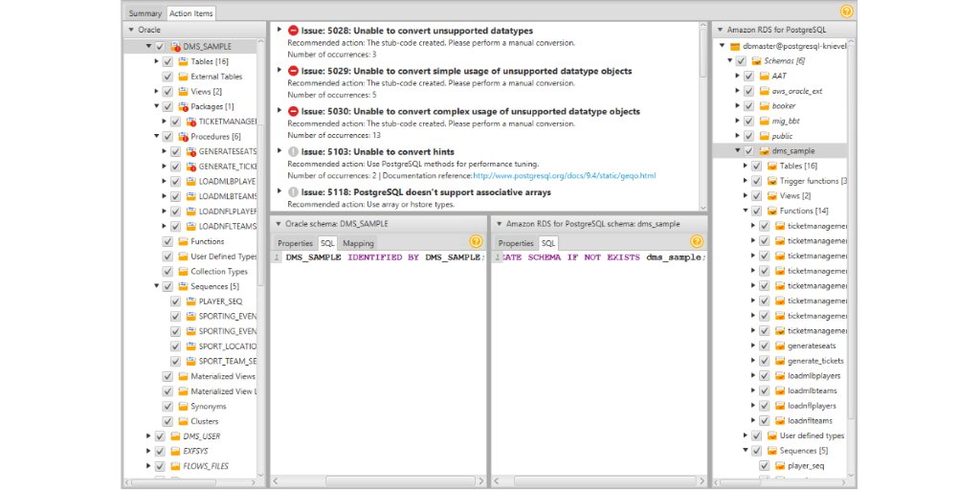The height and width of the screenshot is (490, 980).
Task: Click the Tables [16] folder icon in the Oracle tree
Action: click(x=183, y=61)
